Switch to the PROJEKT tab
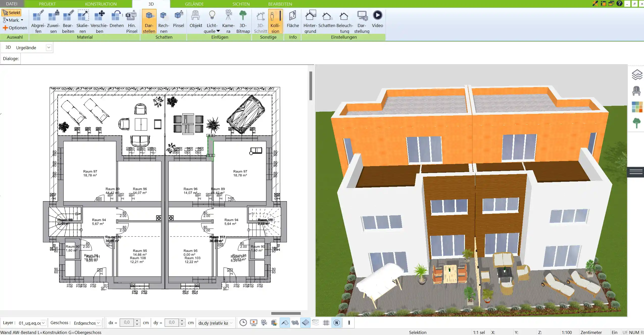The height and width of the screenshot is (335, 644). pyautogui.click(x=47, y=4)
